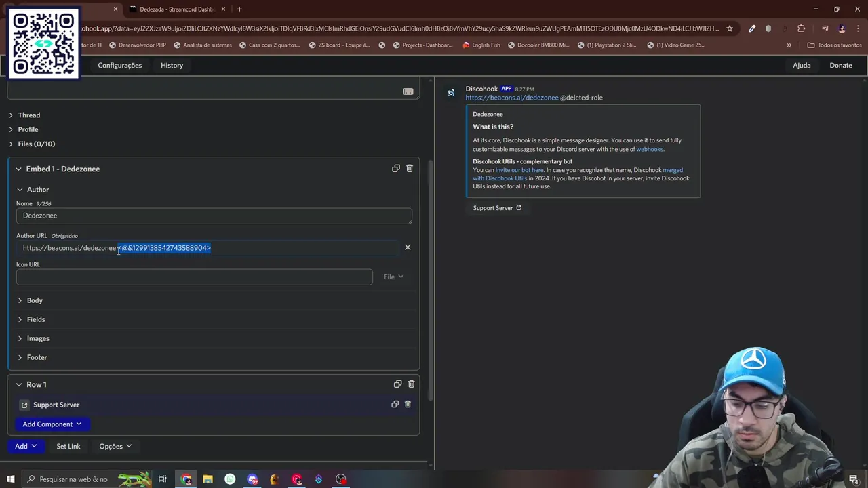Click the Donate menu item
This screenshot has height=488, width=868.
841,65
